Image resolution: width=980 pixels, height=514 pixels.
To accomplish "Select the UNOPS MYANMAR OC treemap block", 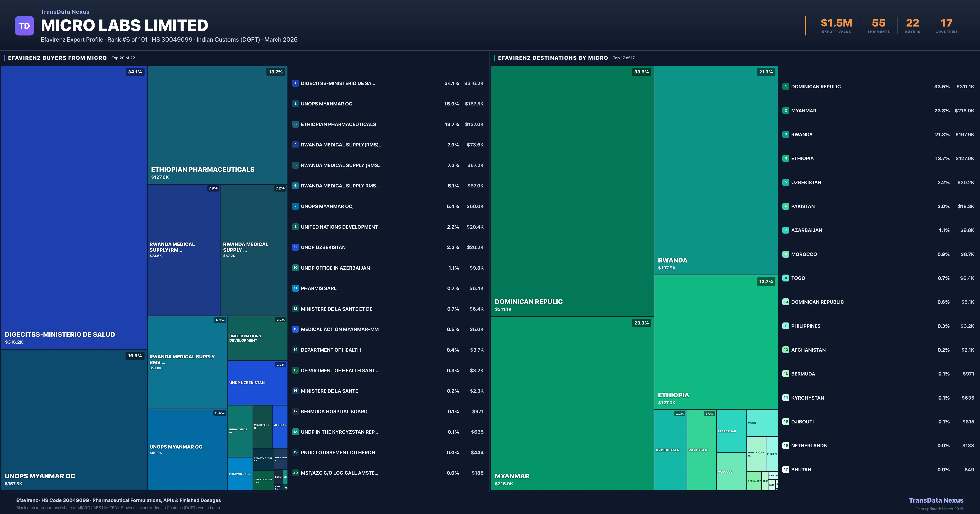I will coord(73,418).
